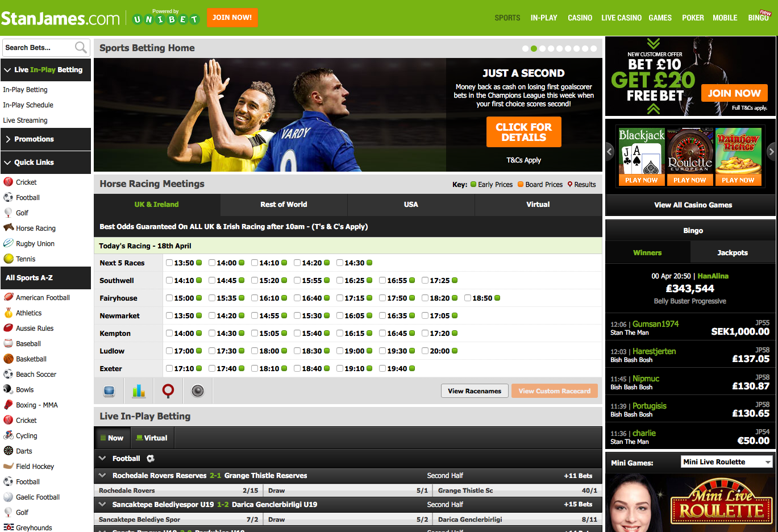Tick Kempton 16:15 race checkbox
Image resolution: width=778 pixels, height=532 pixels.
[340, 333]
